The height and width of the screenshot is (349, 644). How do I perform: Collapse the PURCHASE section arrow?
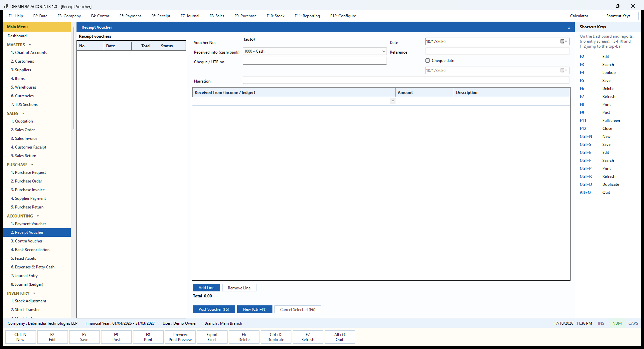coord(32,165)
